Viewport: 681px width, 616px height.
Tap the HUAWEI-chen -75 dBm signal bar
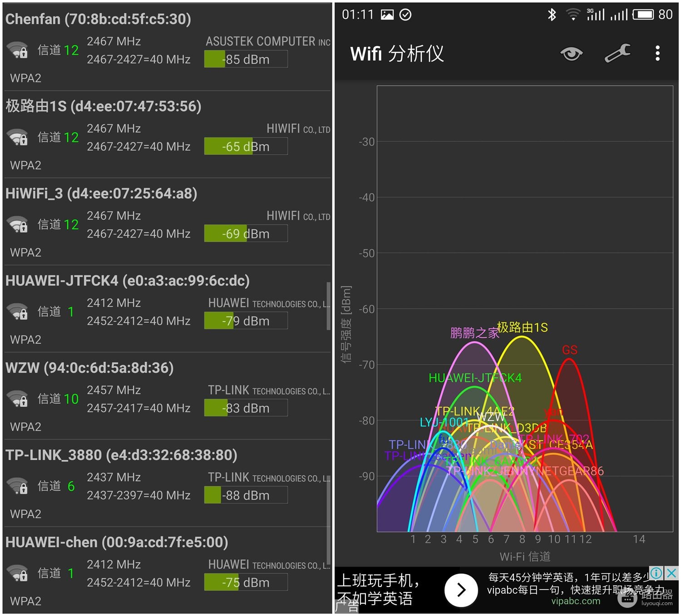(246, 582)
